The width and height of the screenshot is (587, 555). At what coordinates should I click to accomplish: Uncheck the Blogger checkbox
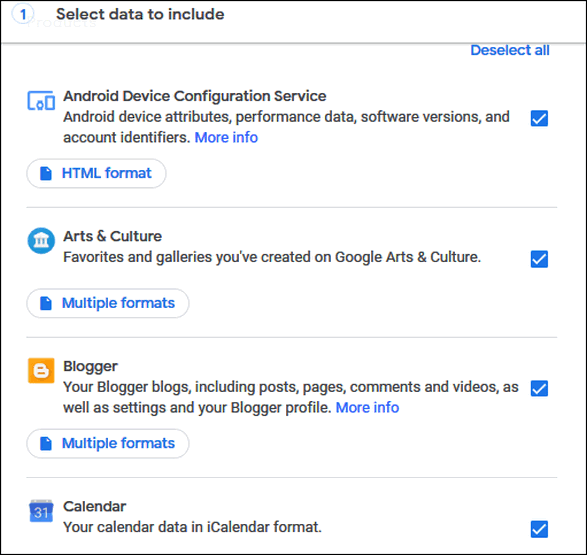[539, 388]
